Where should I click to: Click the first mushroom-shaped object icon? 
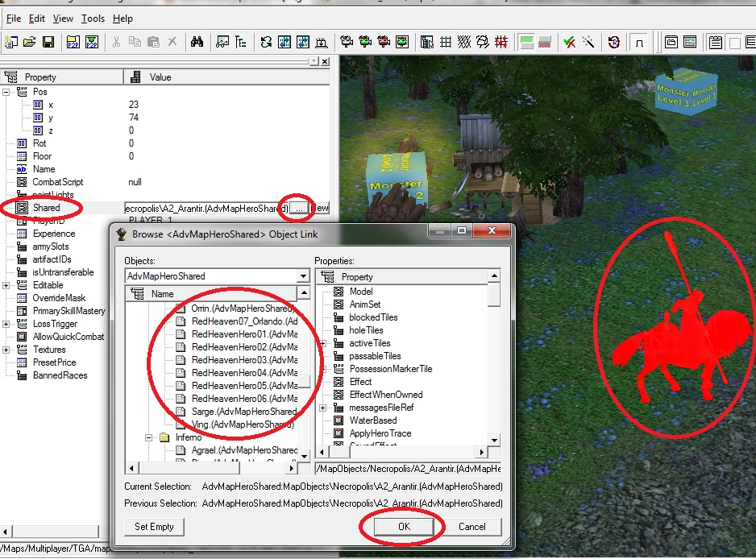347,43
